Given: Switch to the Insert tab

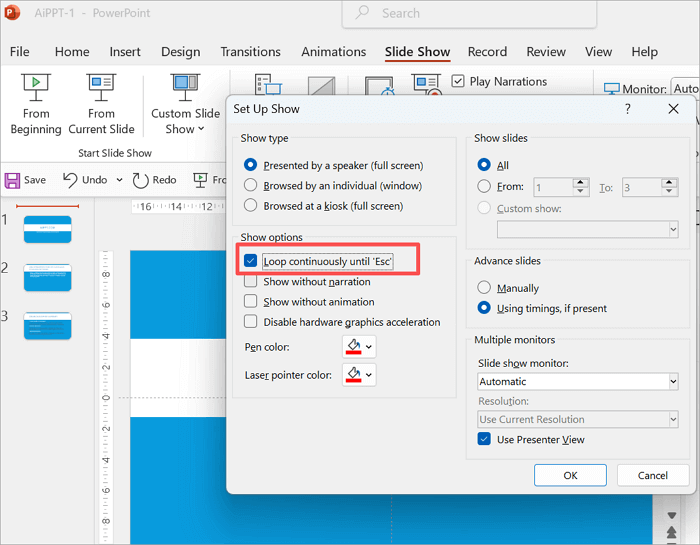Looking at the screenshot, I should tap(125, 52).
